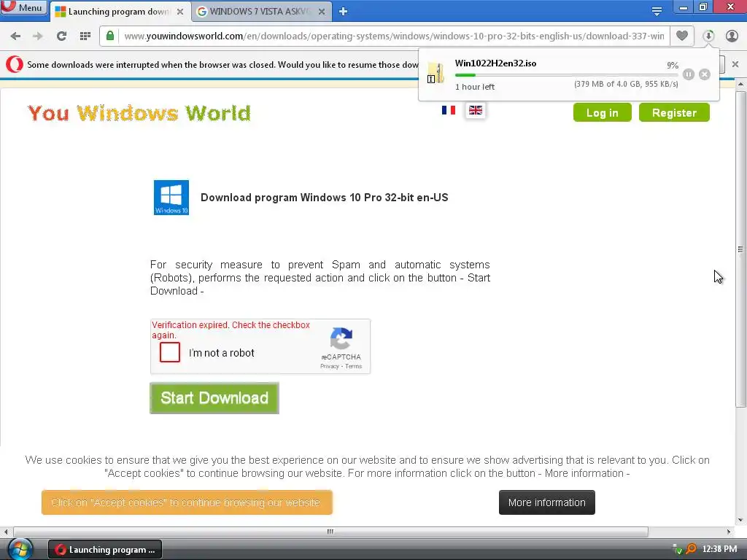Click the More information button
Viewport: 747px width, 560px height.
point(547,502)
